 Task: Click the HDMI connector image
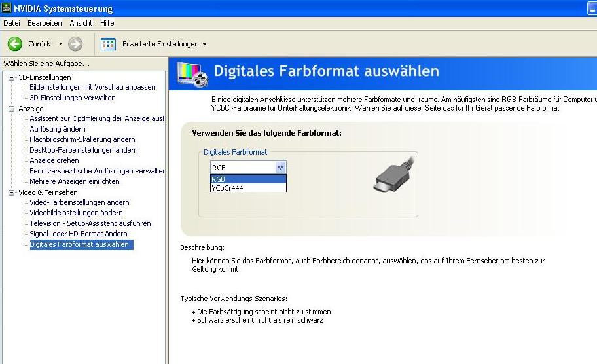394,174
